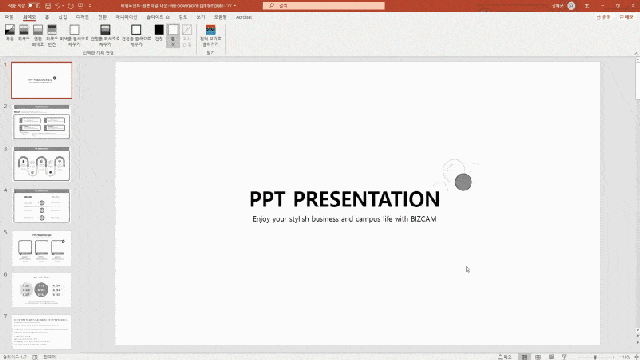Switch to Normal view icon
This screenshot has width=640, height=360.
(x=524, y=357)
